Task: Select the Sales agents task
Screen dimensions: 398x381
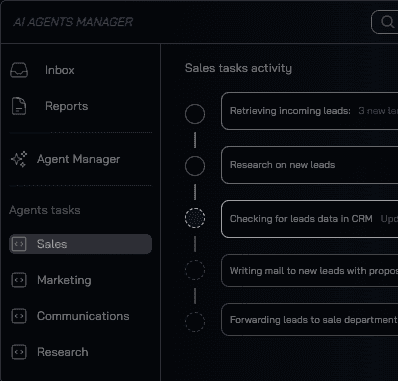Action: click(80, 244)
